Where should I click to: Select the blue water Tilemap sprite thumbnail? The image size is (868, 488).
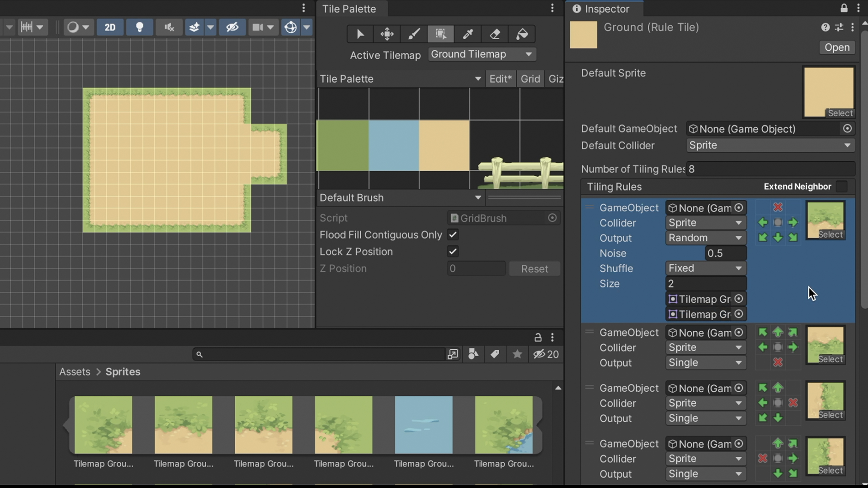(424, 425)
